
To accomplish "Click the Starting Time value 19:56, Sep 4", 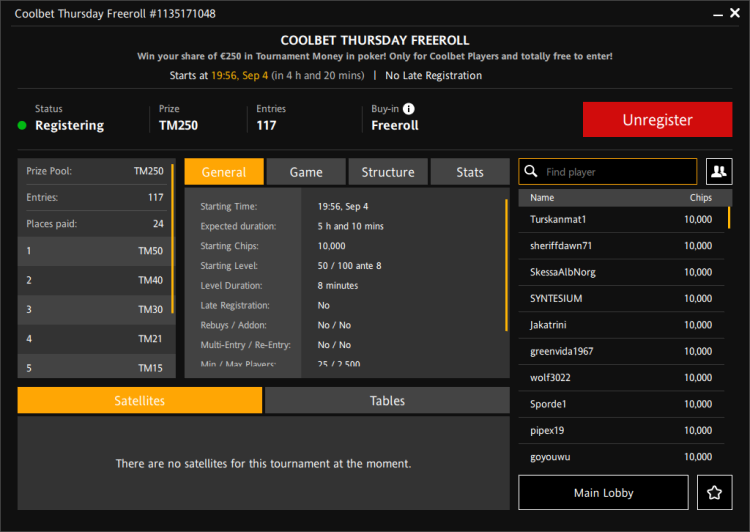I will click(x=343, y=207).
